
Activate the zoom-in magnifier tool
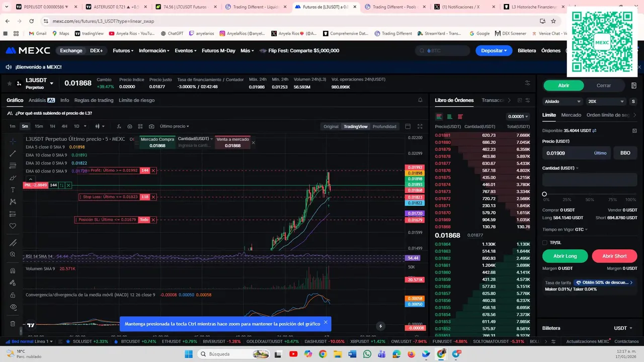point(13,254)
